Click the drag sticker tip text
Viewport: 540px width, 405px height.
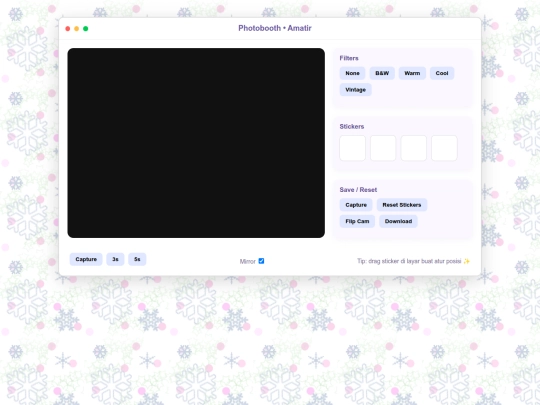point(413,261)
